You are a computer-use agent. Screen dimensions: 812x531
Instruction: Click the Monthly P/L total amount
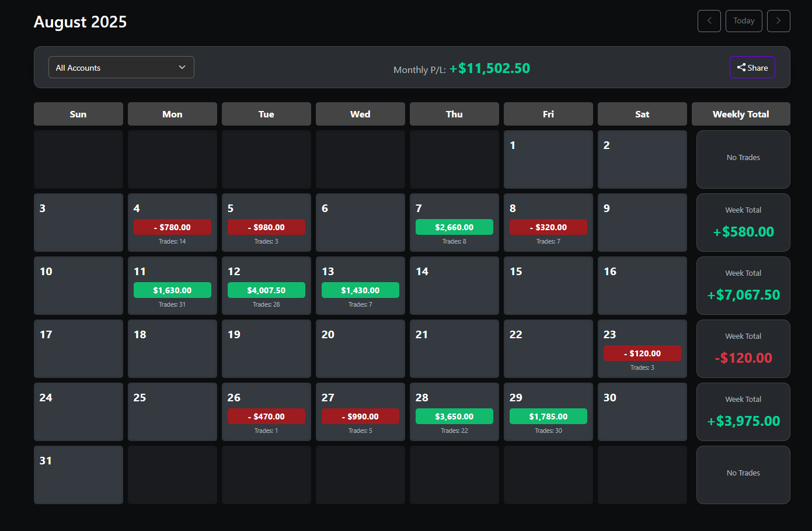click(490, 68)
